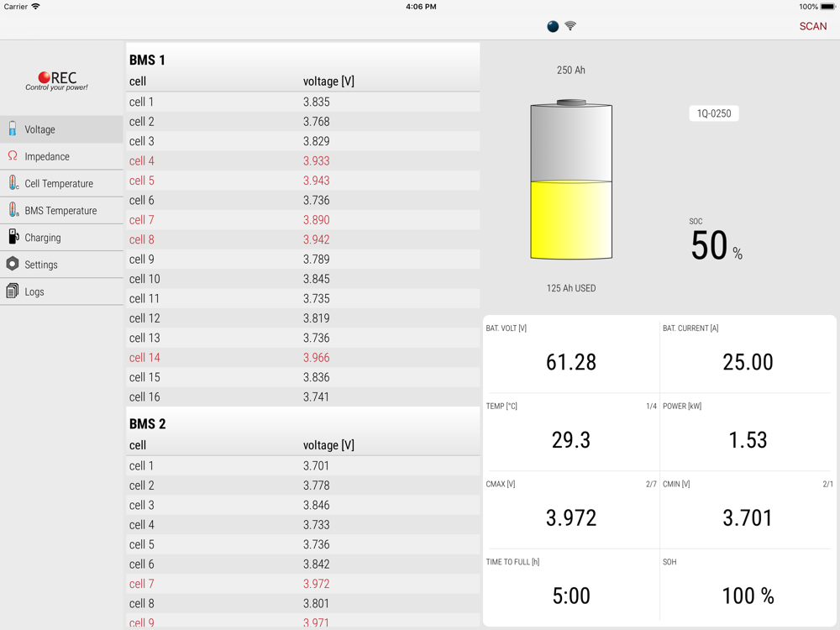The height and width of the screenshot is (630, 840).
Task: Tap BMS 1 voltage [V] column header
Action: coord(328,81)
